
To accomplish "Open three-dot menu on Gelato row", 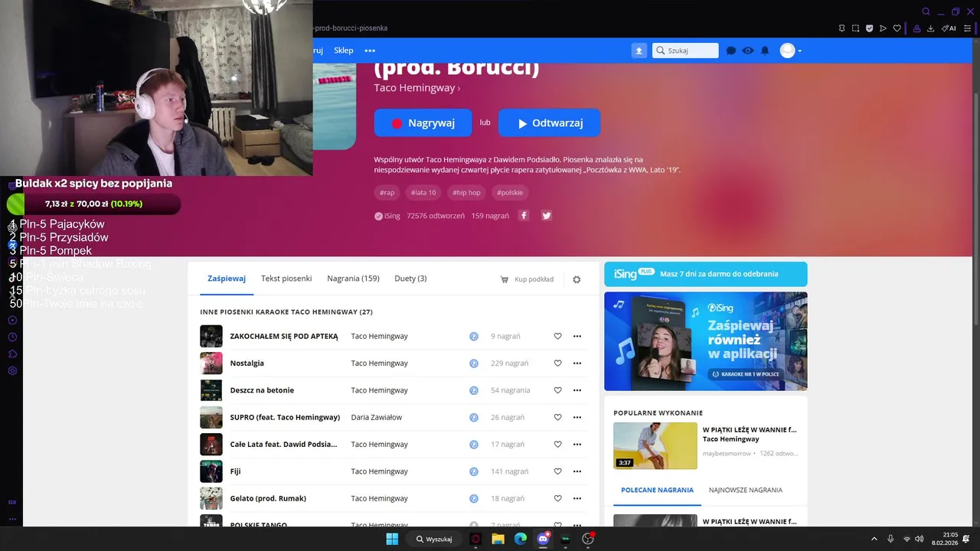I will [x=577, y=498].
